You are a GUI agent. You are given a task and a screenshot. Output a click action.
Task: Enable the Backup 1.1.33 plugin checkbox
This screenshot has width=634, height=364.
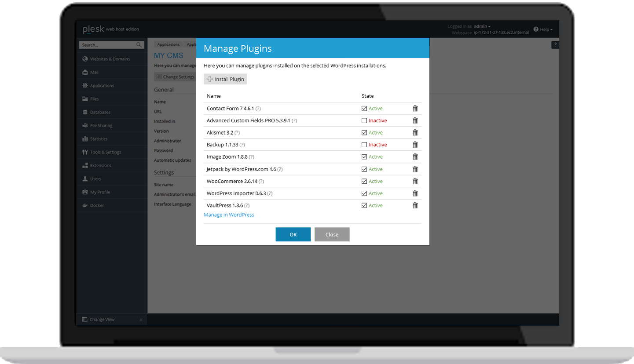point(364,145)
